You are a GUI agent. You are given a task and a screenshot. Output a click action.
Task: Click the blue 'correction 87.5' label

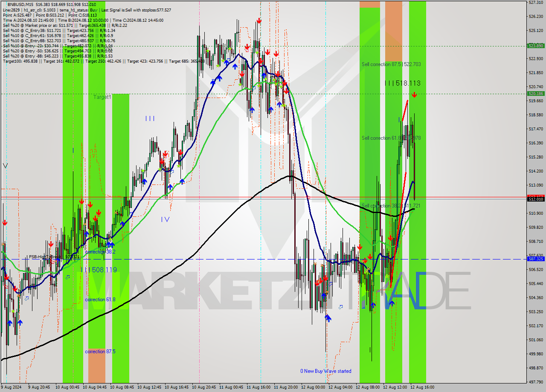[100, 352]
